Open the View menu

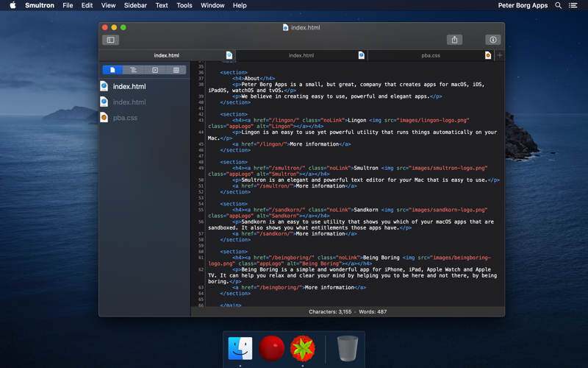(108, 5)
